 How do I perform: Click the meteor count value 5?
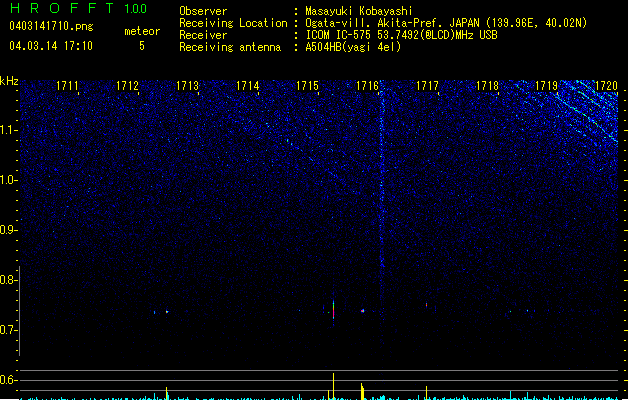(x=142, y=46)
